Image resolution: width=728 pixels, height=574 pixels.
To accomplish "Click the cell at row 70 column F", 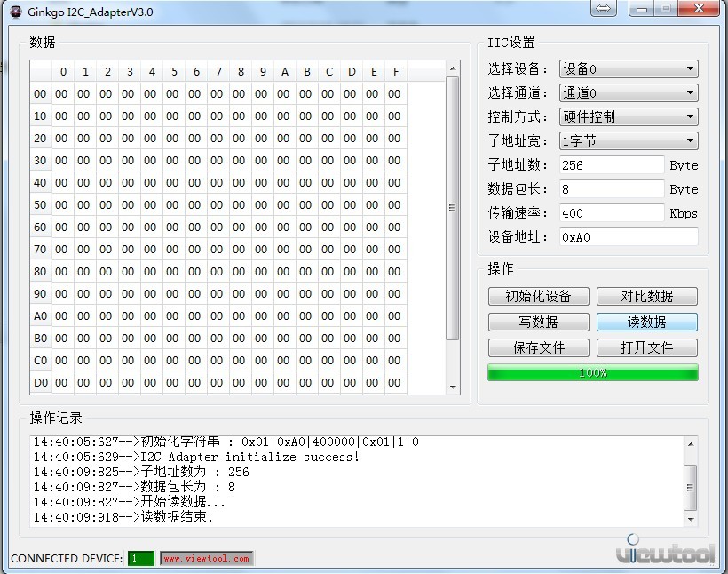I will coord(394,249).
